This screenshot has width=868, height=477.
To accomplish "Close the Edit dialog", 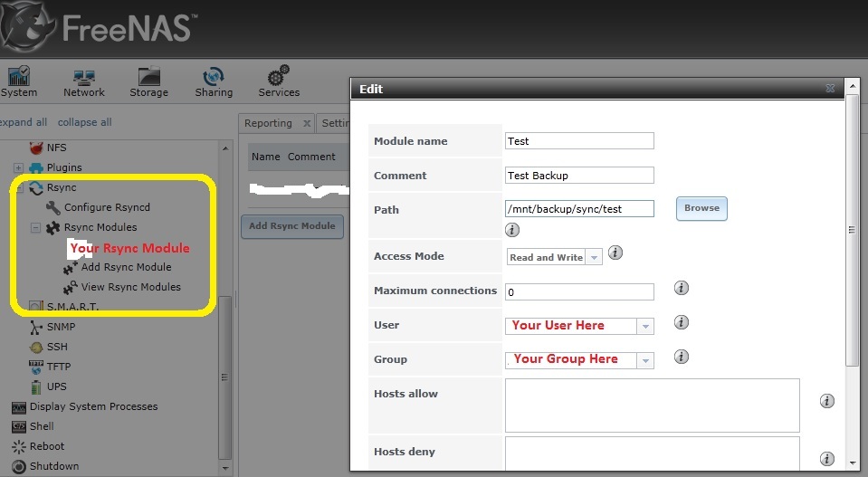I will coord(830,89).
